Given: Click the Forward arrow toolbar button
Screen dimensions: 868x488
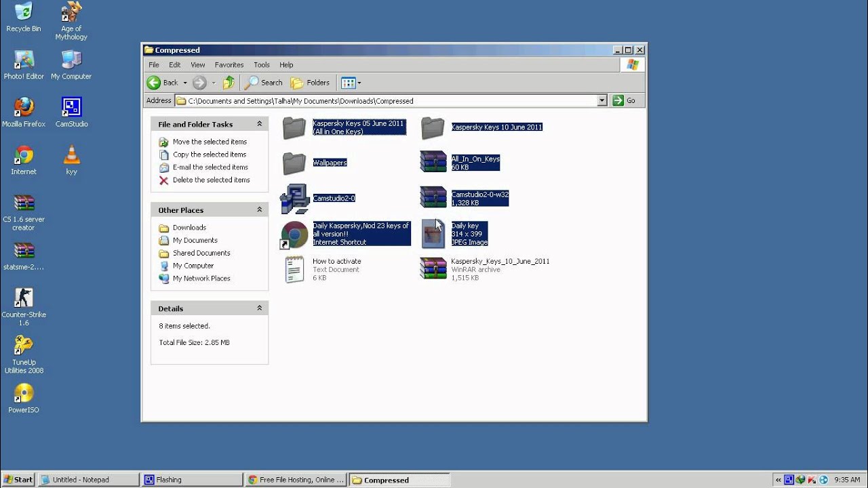Looking at the screenshot, I should (x=199, y=83).
